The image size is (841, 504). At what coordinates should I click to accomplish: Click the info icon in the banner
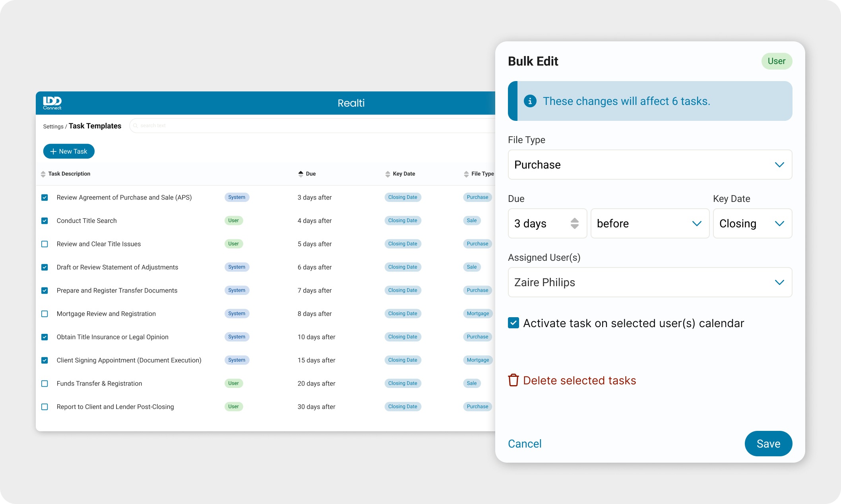pyautogui.click(x=530, y=101)
